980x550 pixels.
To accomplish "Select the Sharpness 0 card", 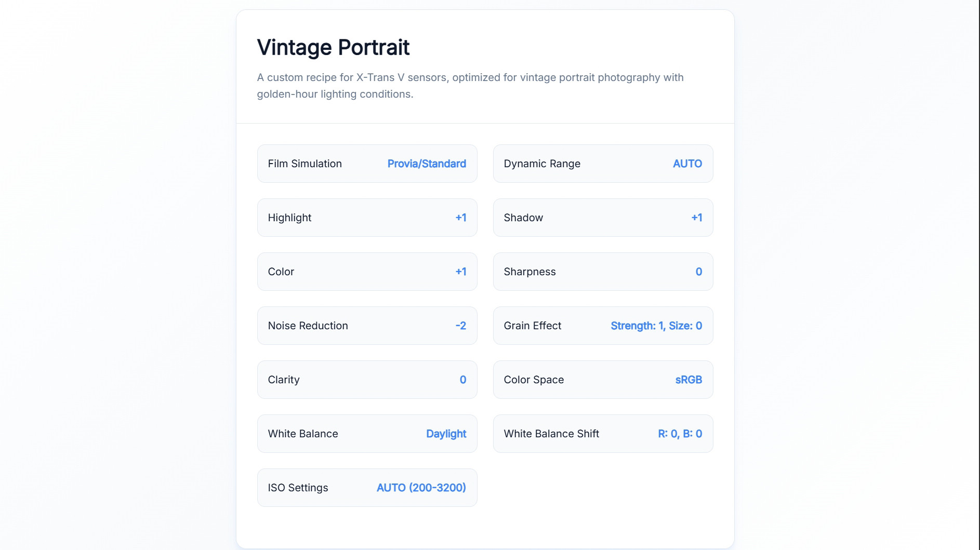I will 603,272.
